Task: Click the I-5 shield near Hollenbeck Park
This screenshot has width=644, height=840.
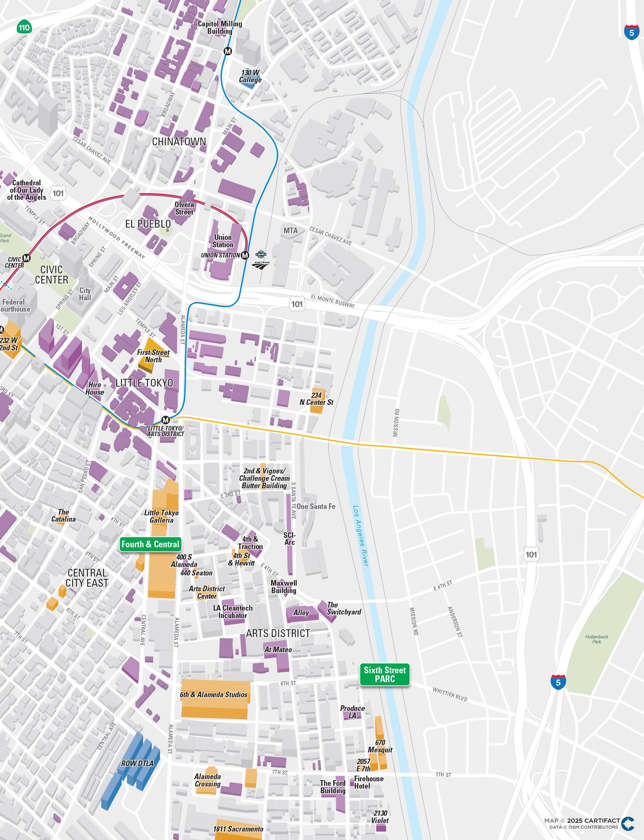Action: (x=558, y=682)
